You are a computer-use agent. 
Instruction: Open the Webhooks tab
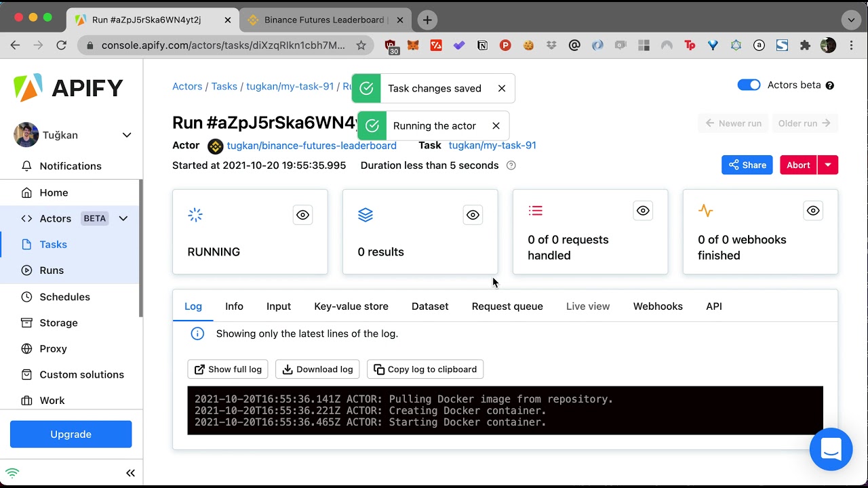[658, 306]
